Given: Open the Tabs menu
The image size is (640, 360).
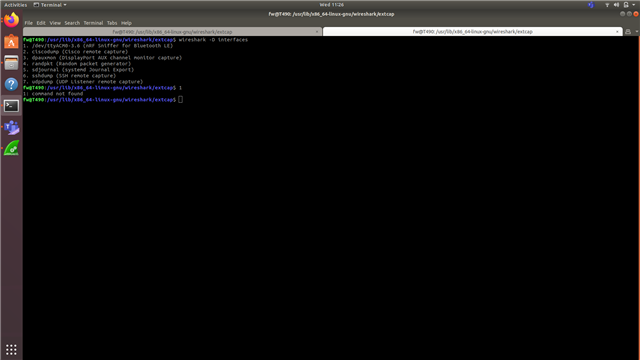Looking at the screenshot, I should (112, 23).
